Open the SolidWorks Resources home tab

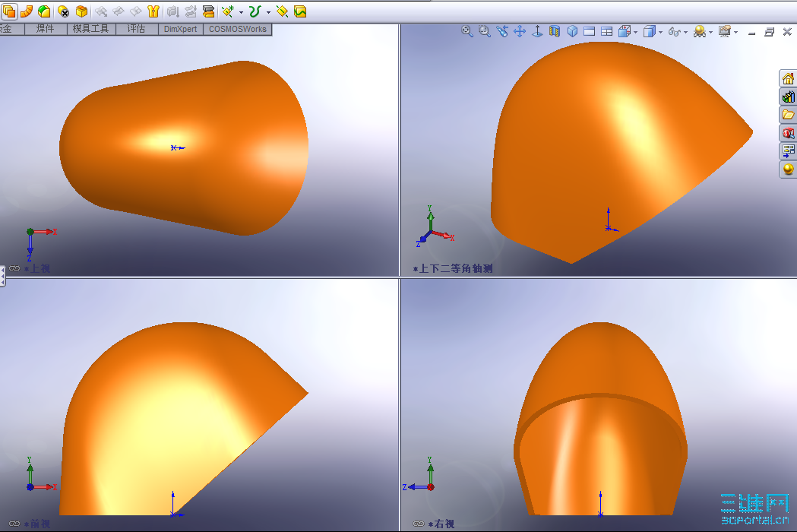[788, 78]
